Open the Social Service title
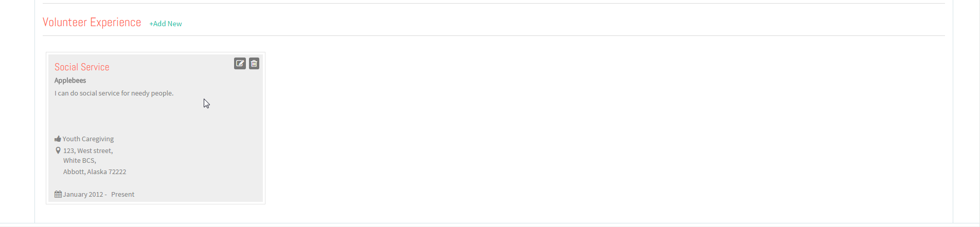 coord(82,67)
